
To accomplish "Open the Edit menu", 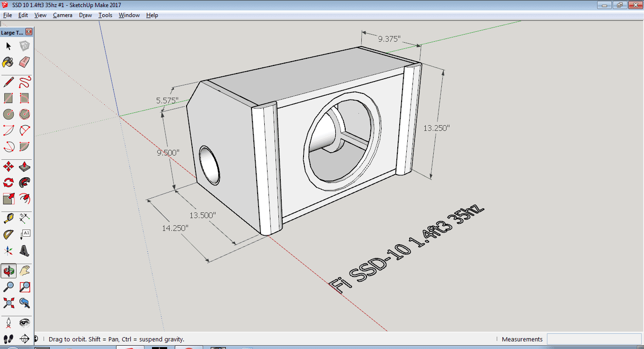I will [23, 15].
